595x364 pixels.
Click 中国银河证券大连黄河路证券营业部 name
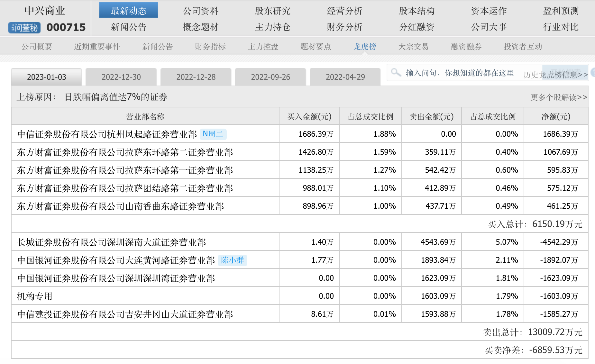(116, 260)
